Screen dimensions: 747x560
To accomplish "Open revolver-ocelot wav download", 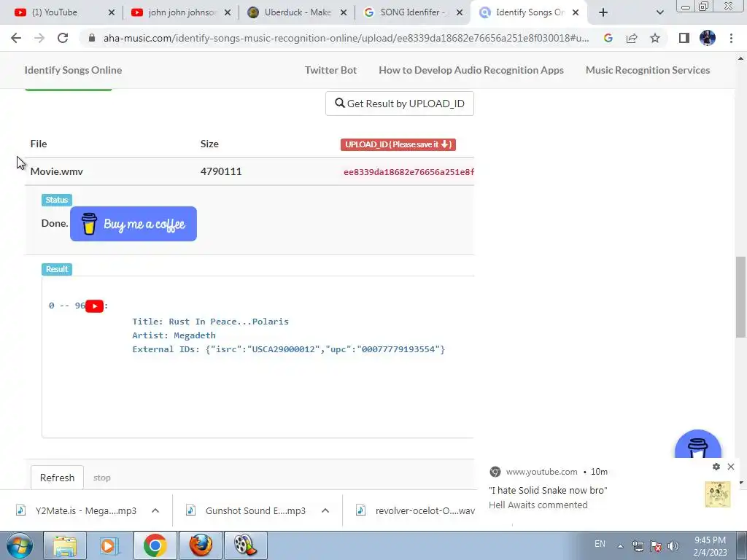I will tap(415, 510).
